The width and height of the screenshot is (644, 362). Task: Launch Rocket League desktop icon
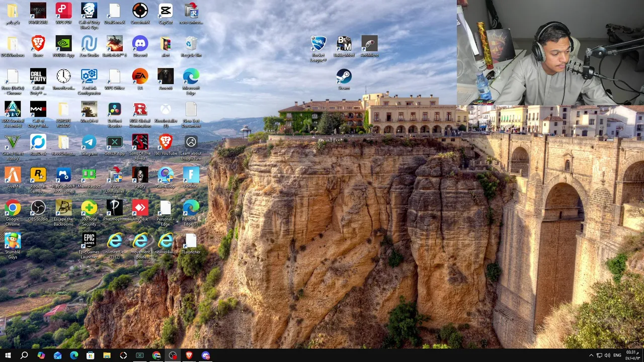[318, 49]
